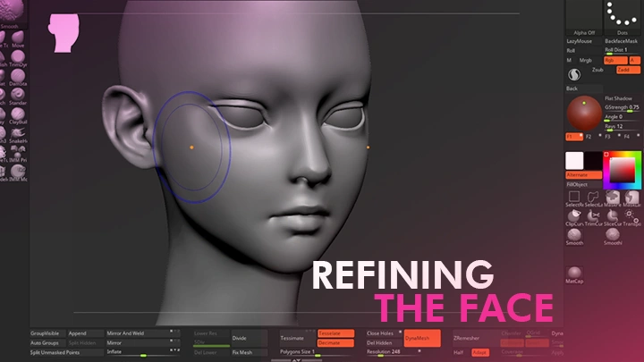Open the MatCap material icon
The height and width of the screenshot is (362, 644).
coord(574,275)
